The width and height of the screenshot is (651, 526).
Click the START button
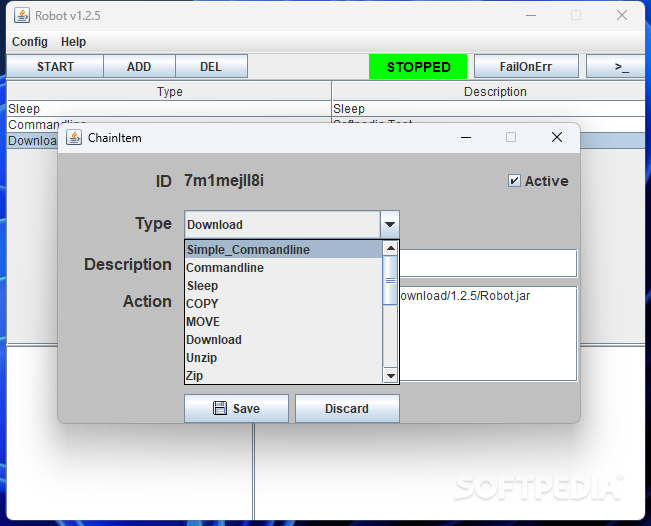pyautogui.click(x=55, y=66)
